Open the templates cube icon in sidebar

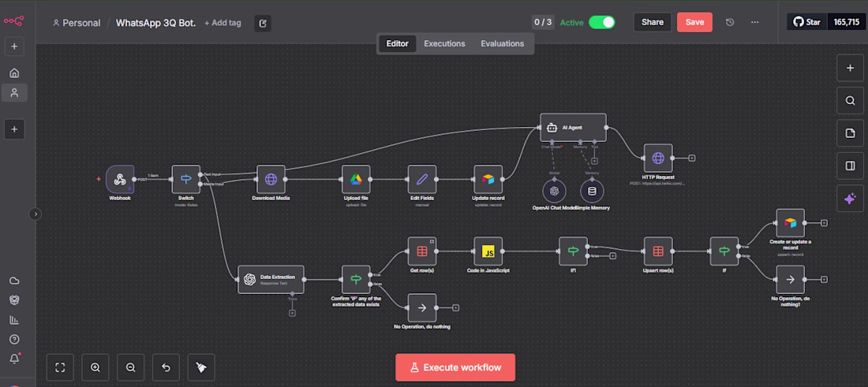pos(14,300)
